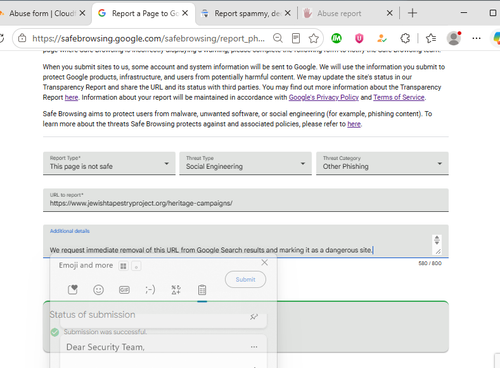500x368 pixels.
Task: Open the profile account menu
Action: pyautogui.click(x=454, y=38)
